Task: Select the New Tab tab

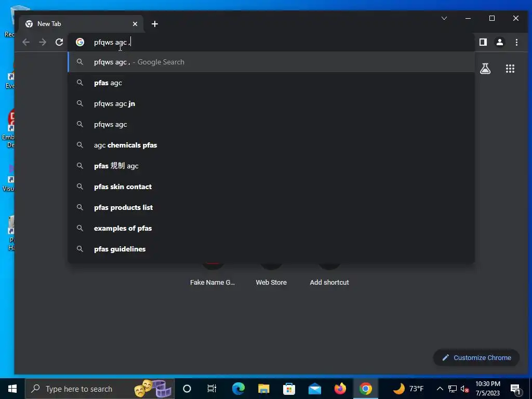Action: pyautogui.click(x=81, y=24)
